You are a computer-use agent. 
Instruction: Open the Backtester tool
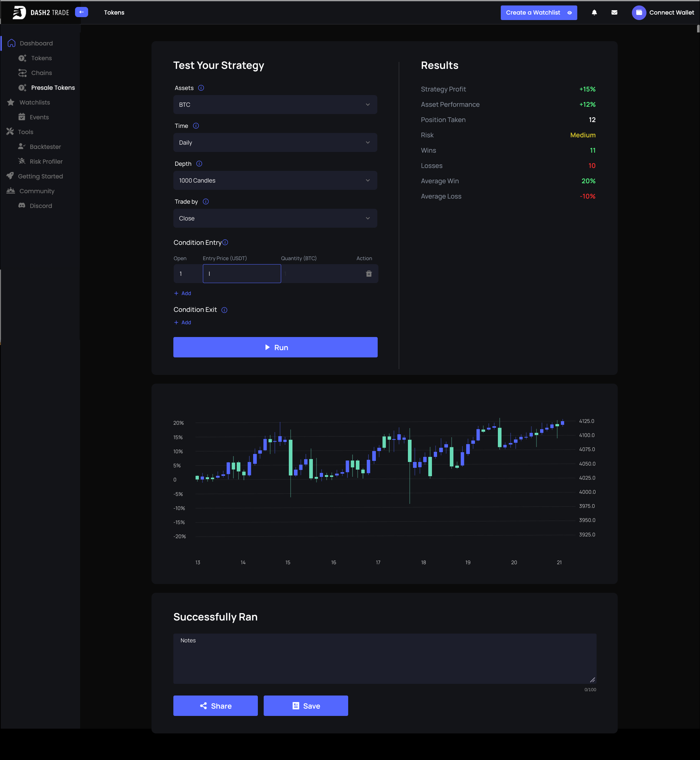click(x=45, y=146)
